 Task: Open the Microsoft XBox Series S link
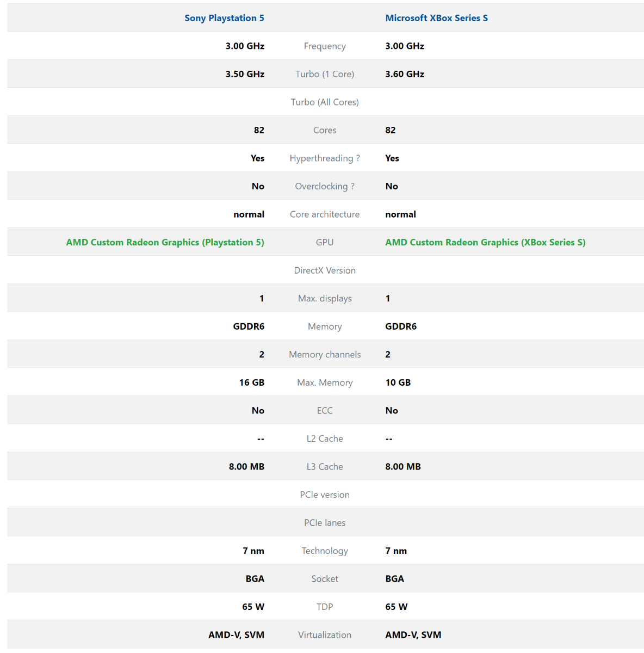pyautogui.click(x=437, y=18)
